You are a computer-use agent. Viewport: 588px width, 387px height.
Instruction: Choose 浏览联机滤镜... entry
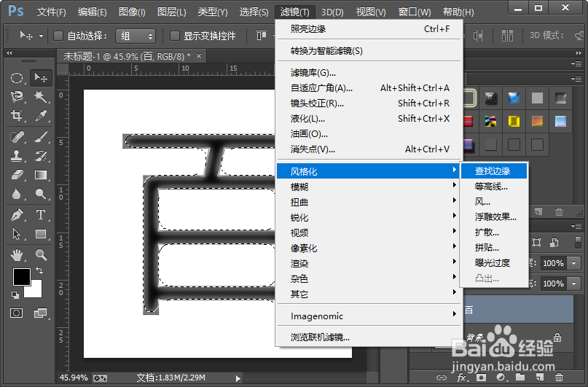pos(369,337)
